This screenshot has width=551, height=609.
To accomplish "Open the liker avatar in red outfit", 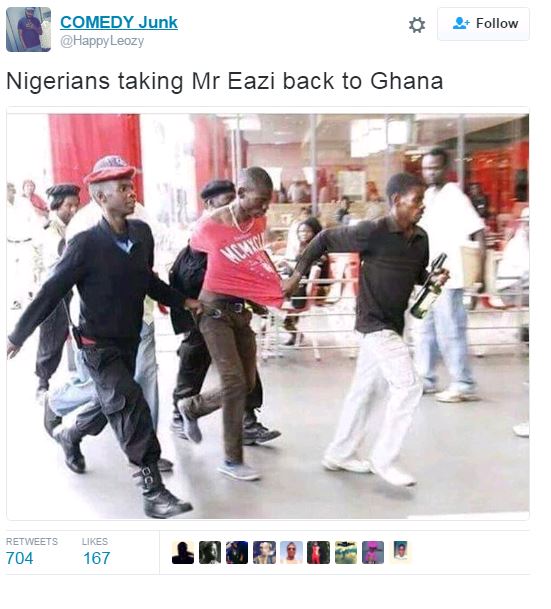I will pyautogui.click(x=318, y=552).
